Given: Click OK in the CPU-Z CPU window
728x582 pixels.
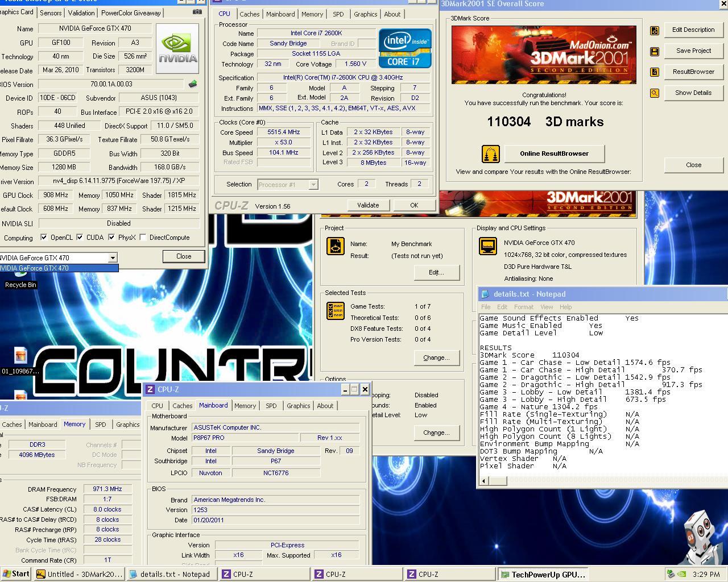Looking at the screenshot, I should (x=414, y=205).
